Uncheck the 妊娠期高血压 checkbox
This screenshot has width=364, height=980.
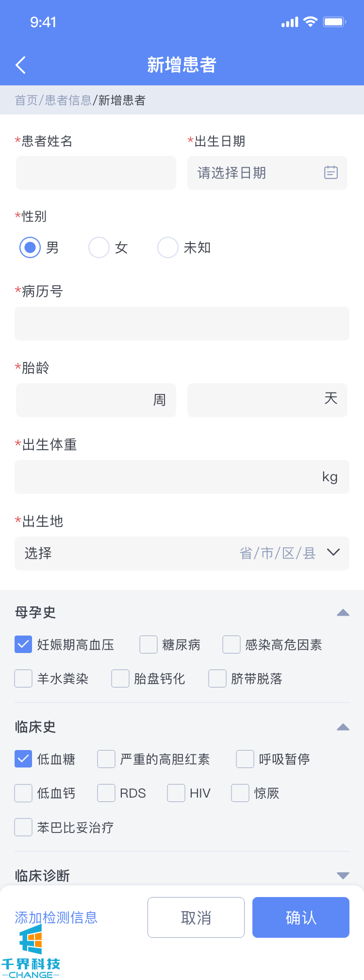click(x=23, y=645)
